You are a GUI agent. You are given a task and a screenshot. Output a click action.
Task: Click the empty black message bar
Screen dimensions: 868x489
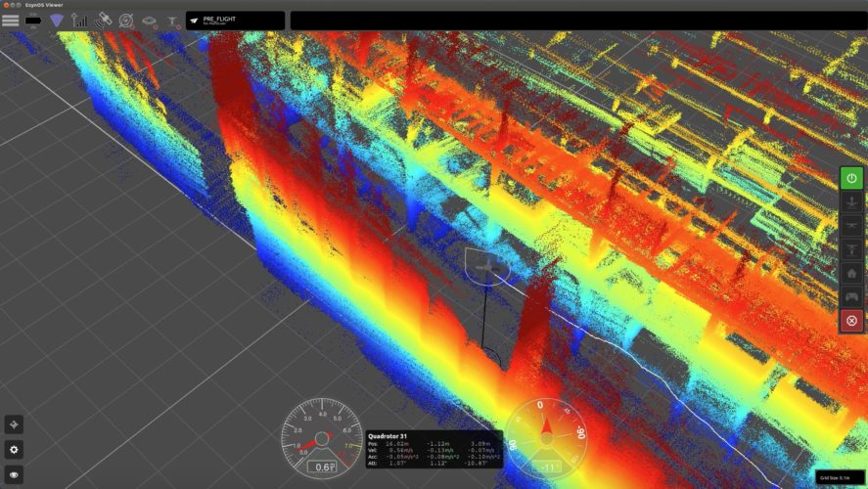(x=578, y=21)
